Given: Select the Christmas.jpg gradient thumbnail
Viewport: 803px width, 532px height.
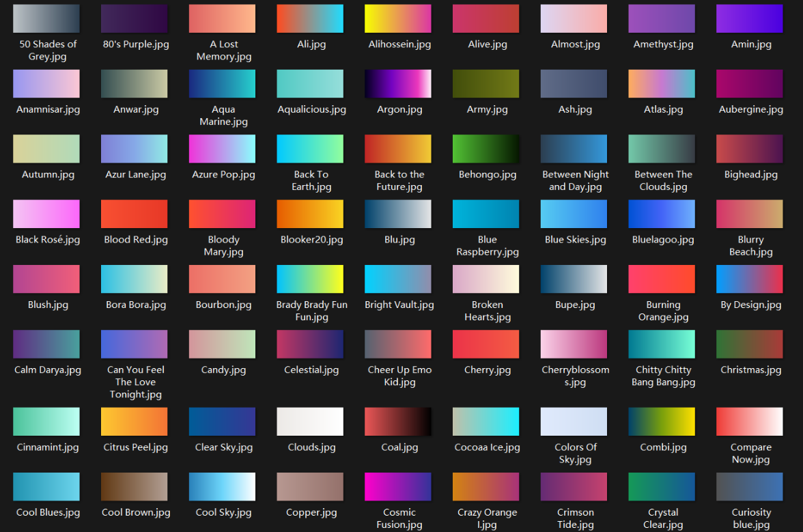Looking at the screenshot, I should click(x=750, y=344).
